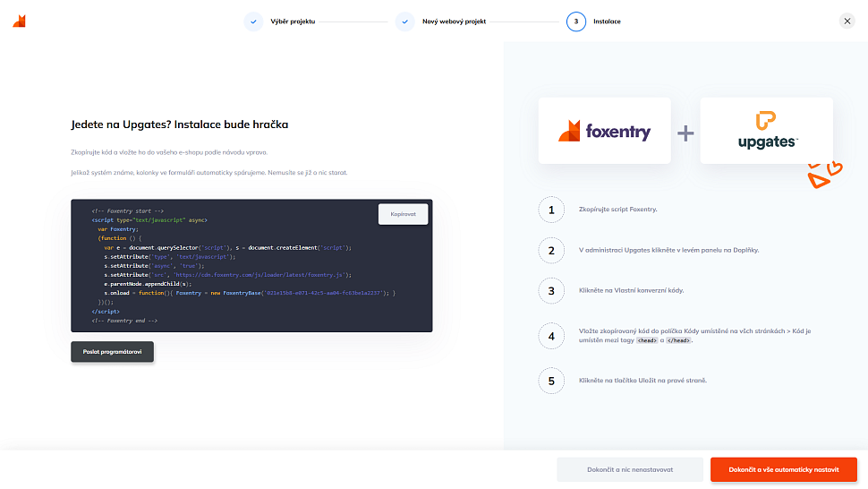Go to Nový webový projekt step

click(454, 21)
